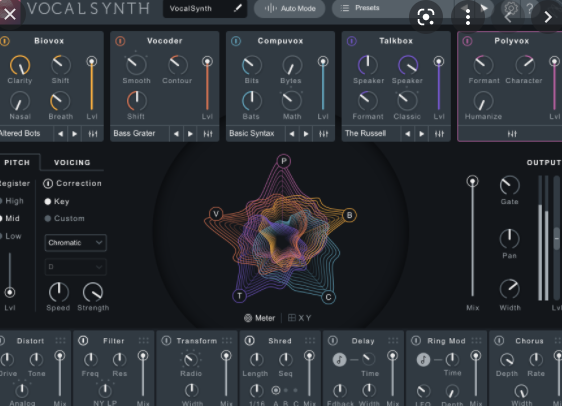The width and height of the screenshot is (562, 406).
Task: Switch visualizer to Meter view
Action: click(x=259, y=318)
